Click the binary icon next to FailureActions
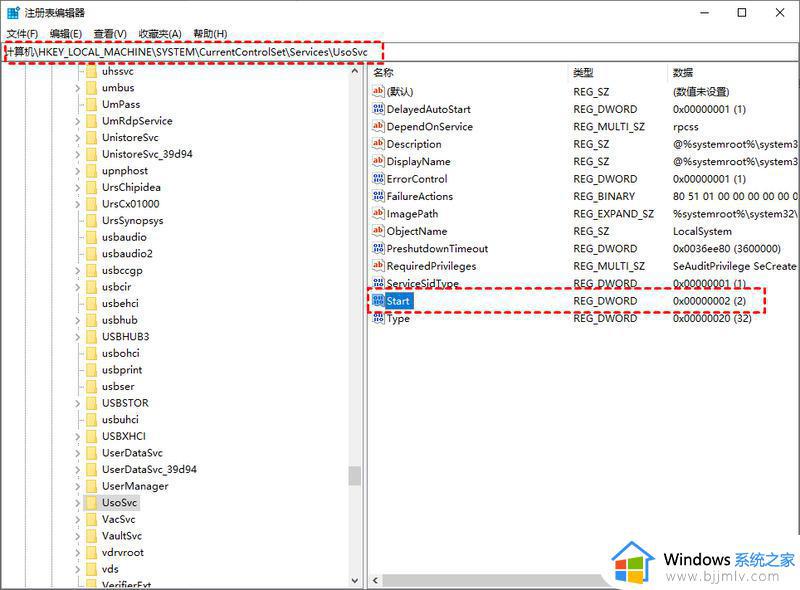 378,196
